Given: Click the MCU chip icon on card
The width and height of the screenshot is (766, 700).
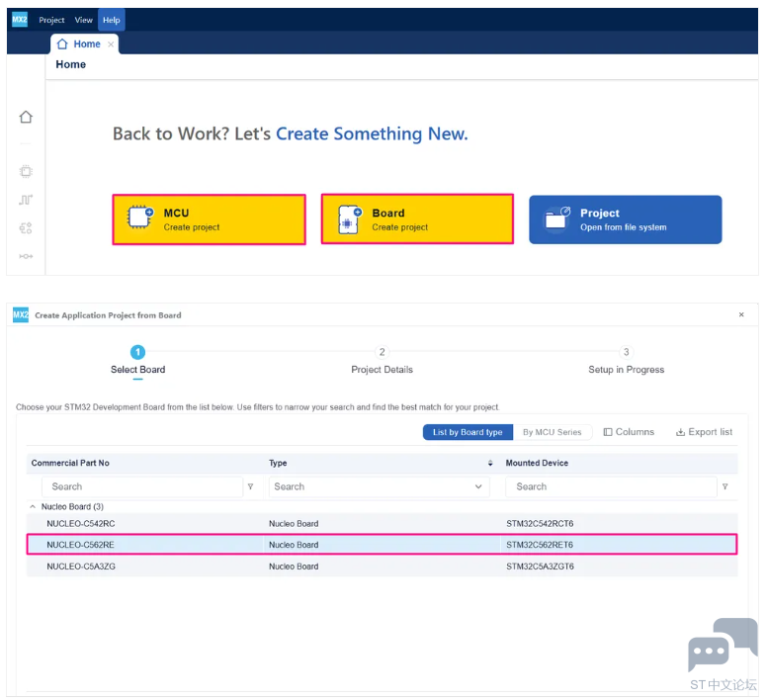Looking at the screenshot, I should pyautogui.click(x=140, y=217).
